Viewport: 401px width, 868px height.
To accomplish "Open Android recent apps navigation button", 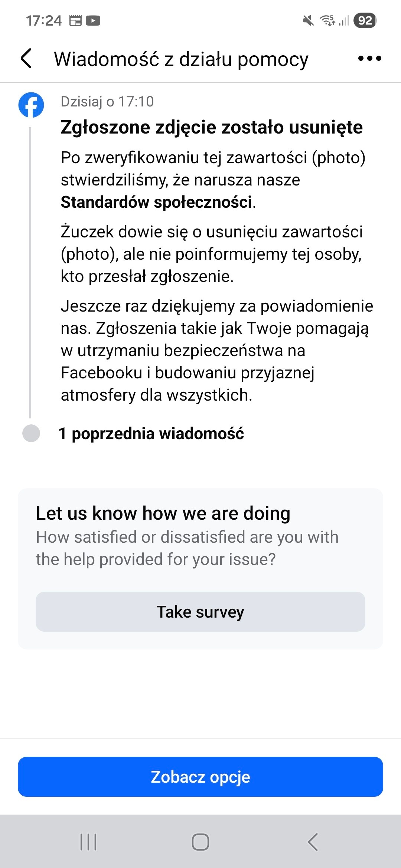I will tap(88, 842).
